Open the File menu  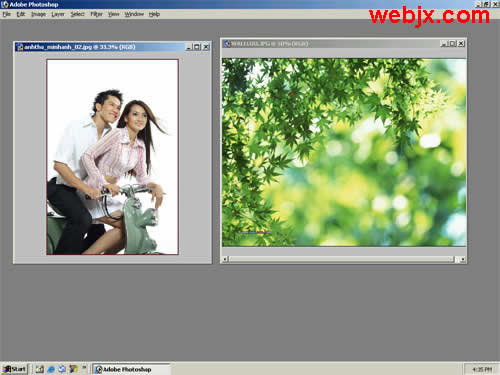pyautogui.click(x=7, y=14)
